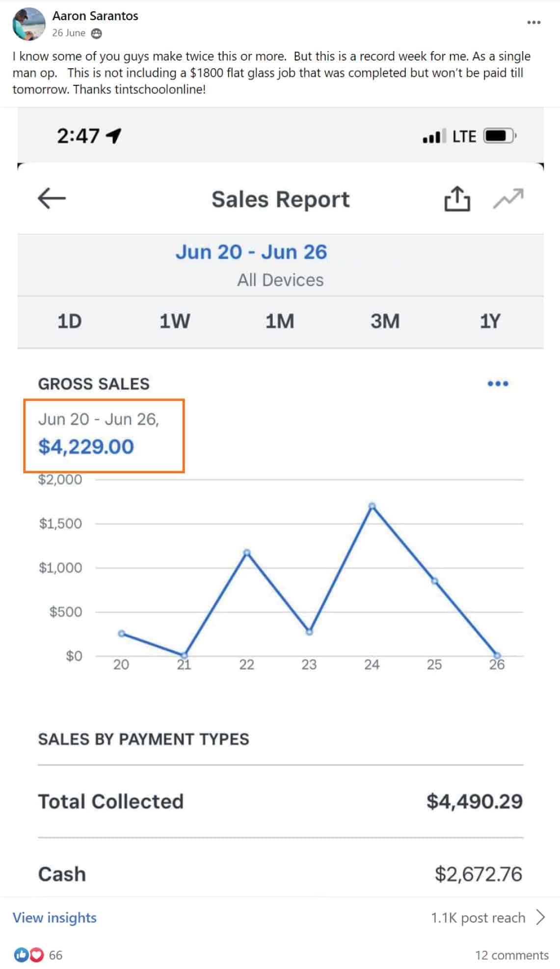Click View insights link

click(54, 917)
